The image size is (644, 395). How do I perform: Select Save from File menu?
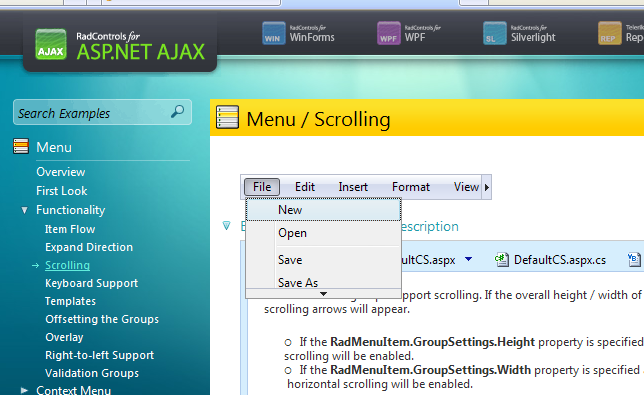[323, 260]
